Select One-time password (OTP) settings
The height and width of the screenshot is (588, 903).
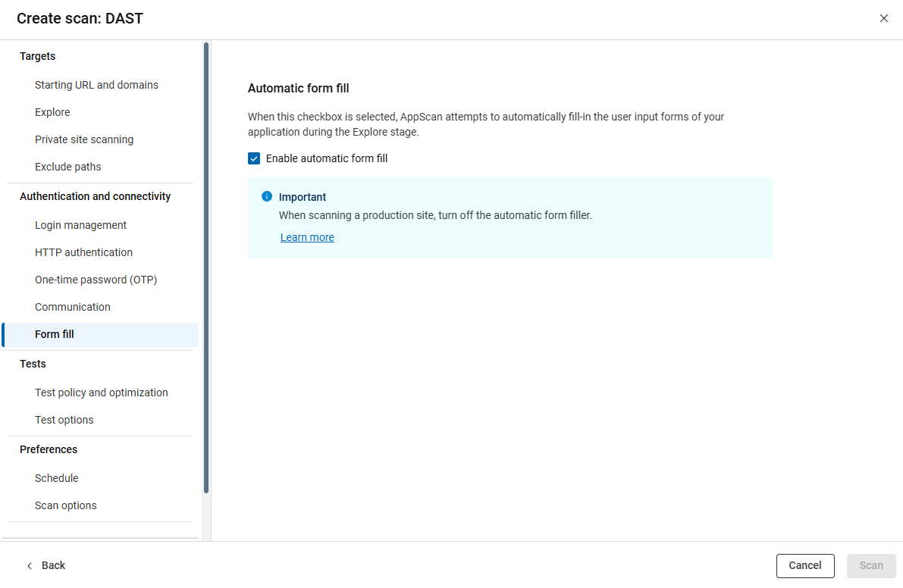96,280
